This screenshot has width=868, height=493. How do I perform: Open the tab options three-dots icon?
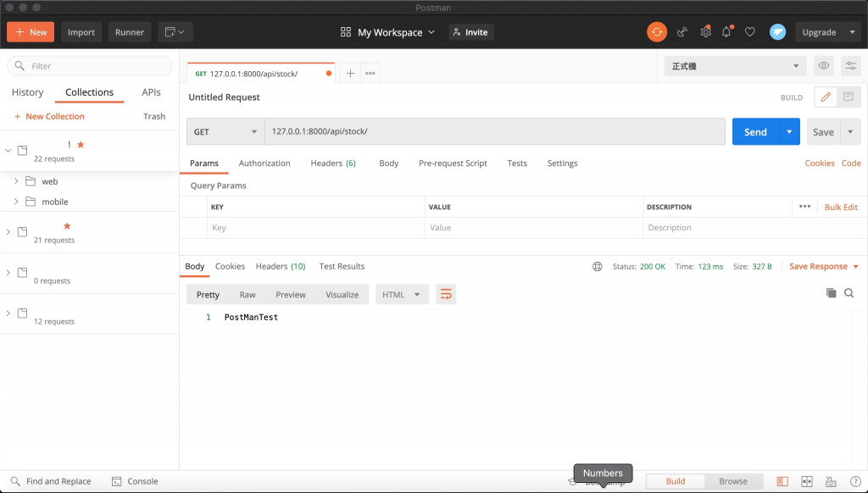point(370,73)
